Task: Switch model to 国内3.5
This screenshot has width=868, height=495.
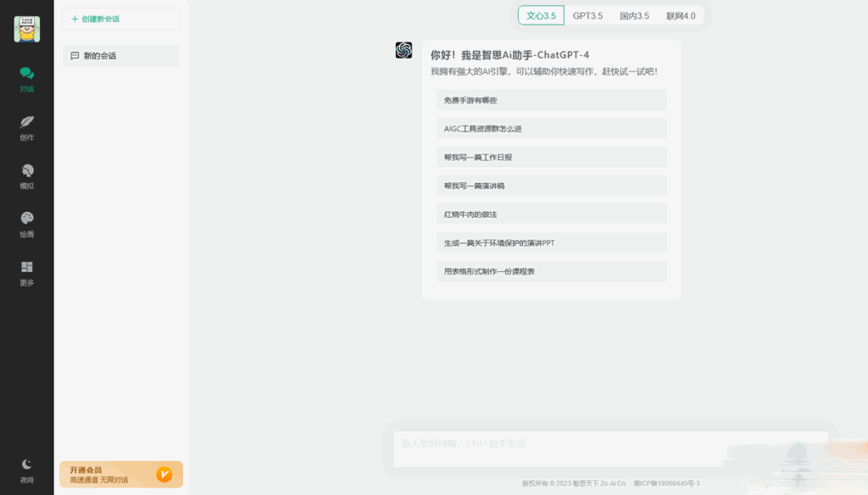Action: 634,15
